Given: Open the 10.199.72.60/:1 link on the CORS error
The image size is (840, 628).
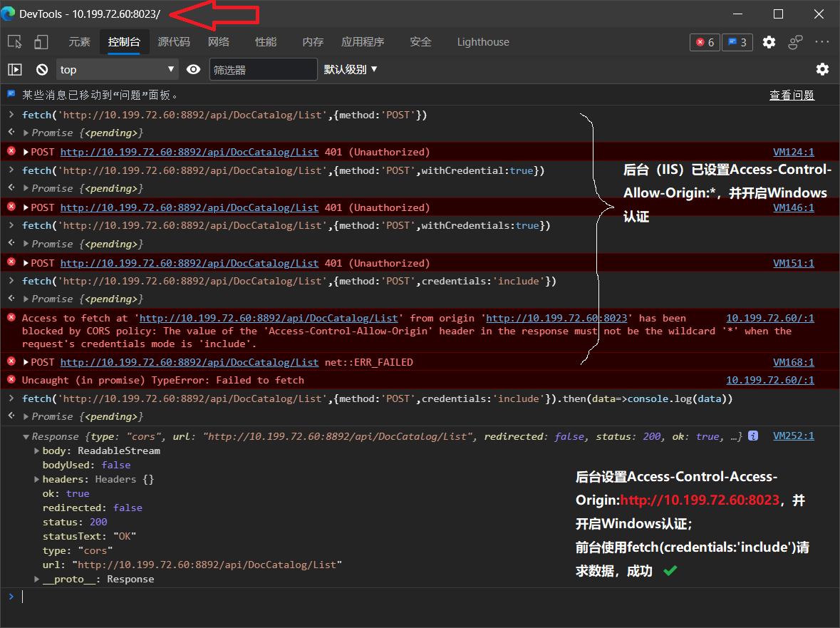Looking at the screenshot, I should (x=769, y=319).
